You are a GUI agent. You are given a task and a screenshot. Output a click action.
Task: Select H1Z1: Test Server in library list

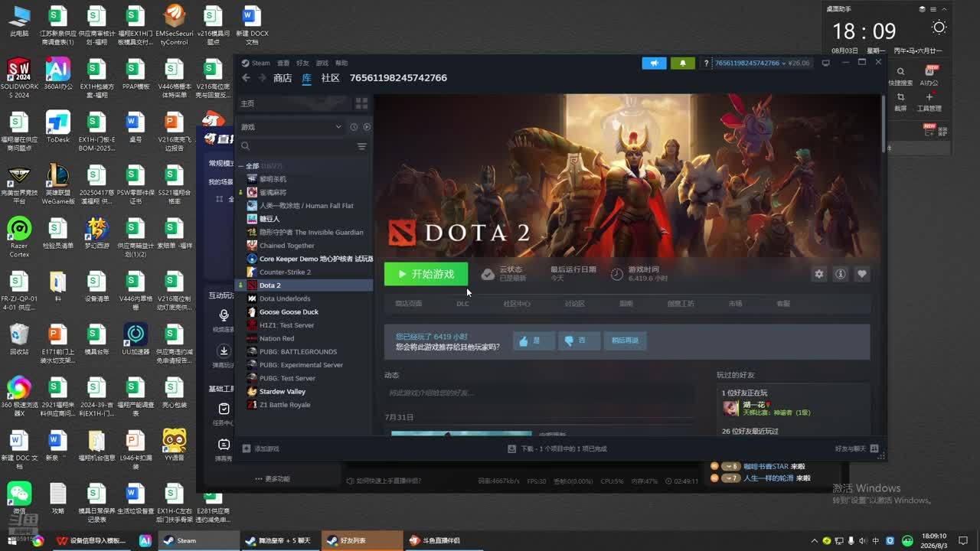pyautogui.click(x=305, y=325)
